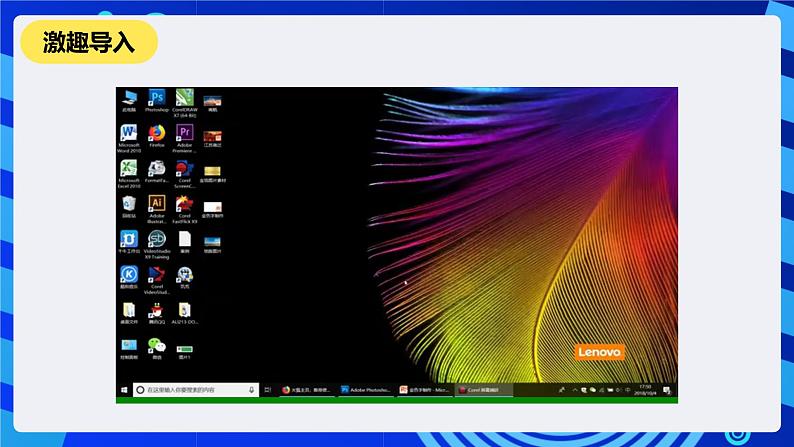Viewport: 794px width, 447px height.
Task: Click the microphone icon in search box
Action: coord(251,390)
